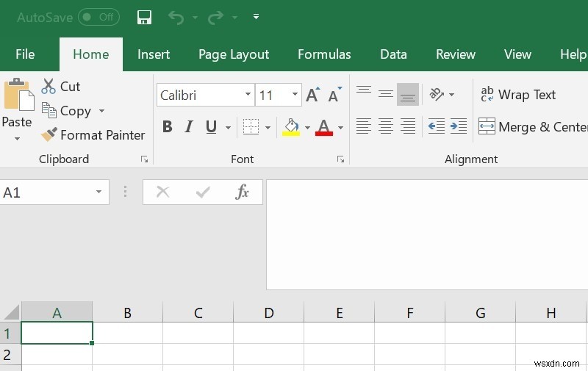Select the View tab
Image resolution: width=588 pixels, height=371 pixels.
pyautogui.click(x=517, y=54)
